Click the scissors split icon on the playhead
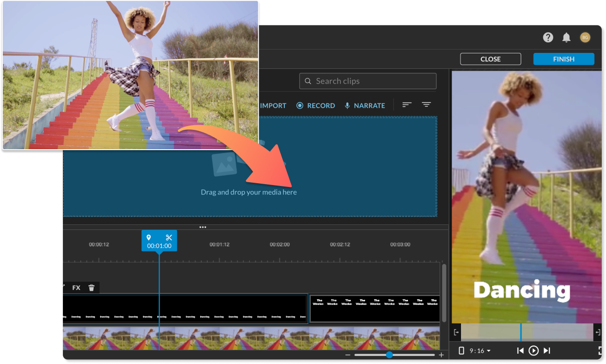Screen dimensions: 606x364 click(x=169, y=237)
